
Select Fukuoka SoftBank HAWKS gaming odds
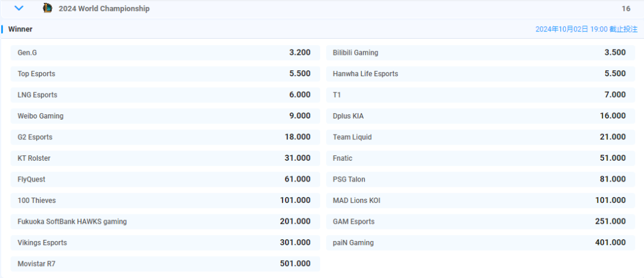pyautogui.click(x=165, y=221)
